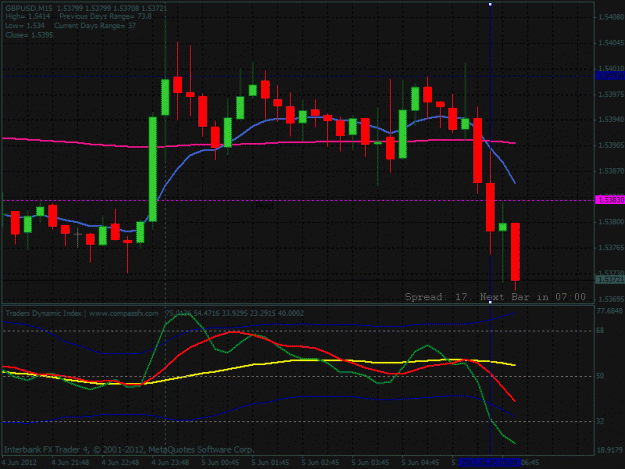Click the 'Previous Days Range= 73.8' text

[x=106, y=17]
